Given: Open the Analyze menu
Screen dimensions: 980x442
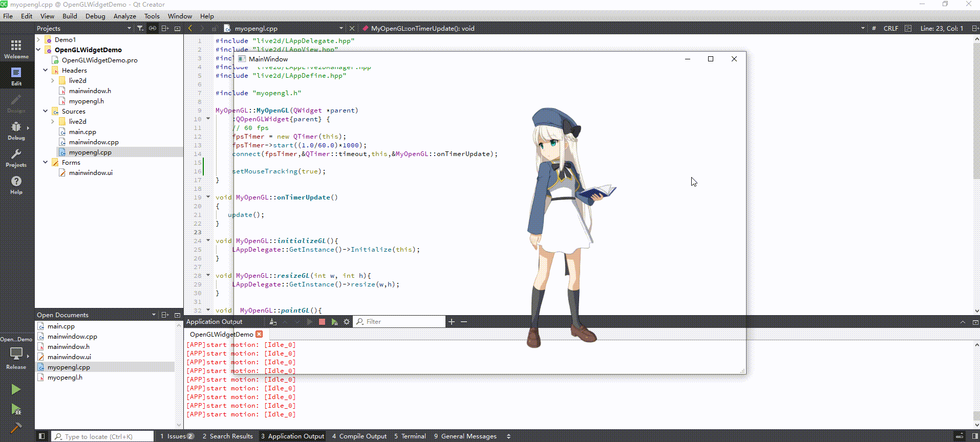Looking at the screenshot, I should click(x=125, y=16).
